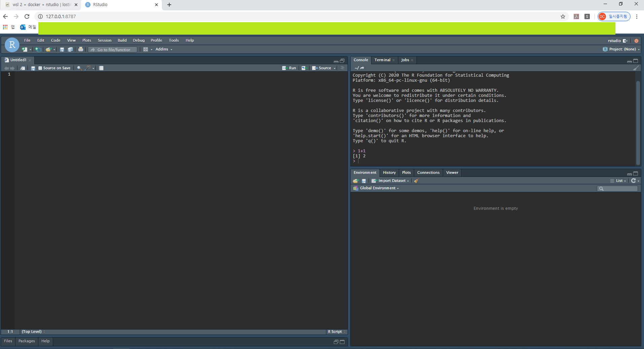Open the Packages tab
The width and height of the screenshot is (644, 349).
point(27,341)
